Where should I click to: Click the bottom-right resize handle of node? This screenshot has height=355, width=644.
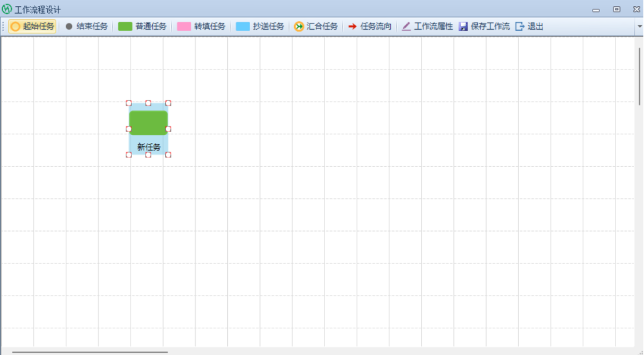[x=168, y=155]
